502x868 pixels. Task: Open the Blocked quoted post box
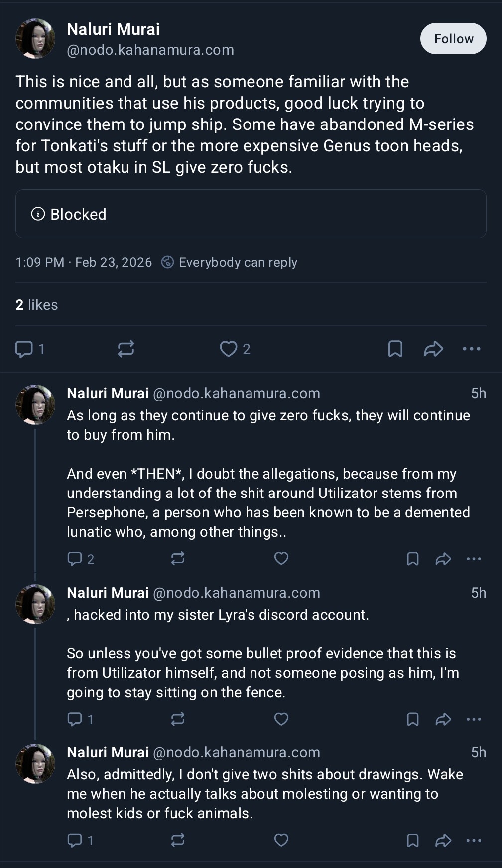click(251, 214)
